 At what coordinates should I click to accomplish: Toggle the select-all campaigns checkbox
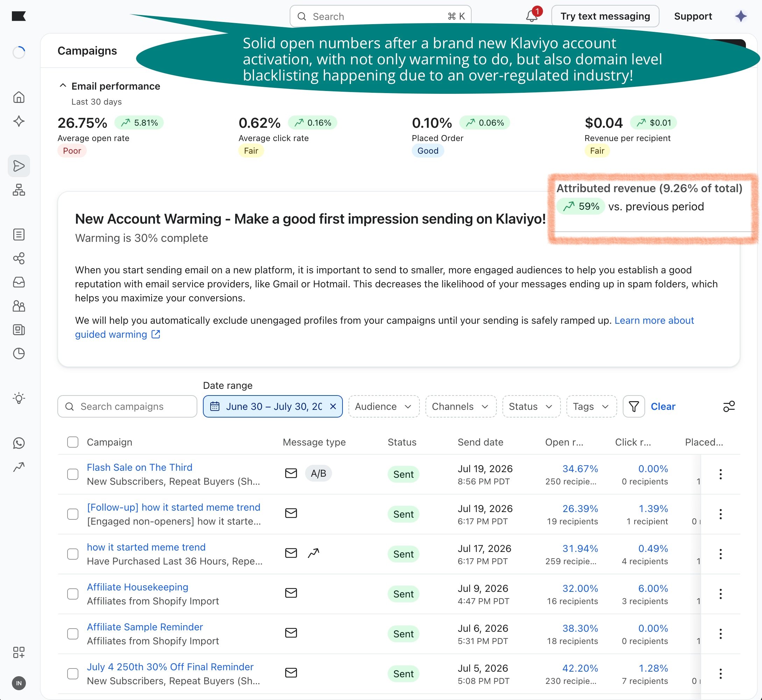[73, 442]
